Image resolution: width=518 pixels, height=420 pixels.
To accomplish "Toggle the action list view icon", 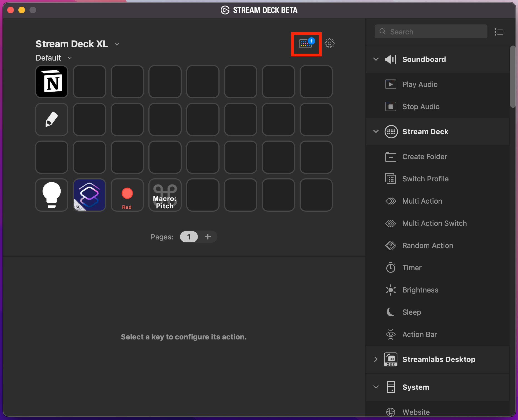I will coord(499,32).
